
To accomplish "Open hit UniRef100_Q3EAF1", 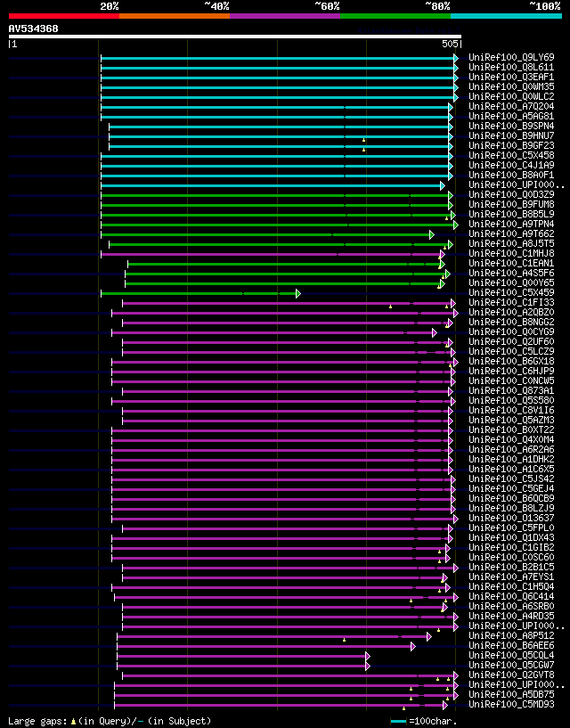I will click(511, 77).
